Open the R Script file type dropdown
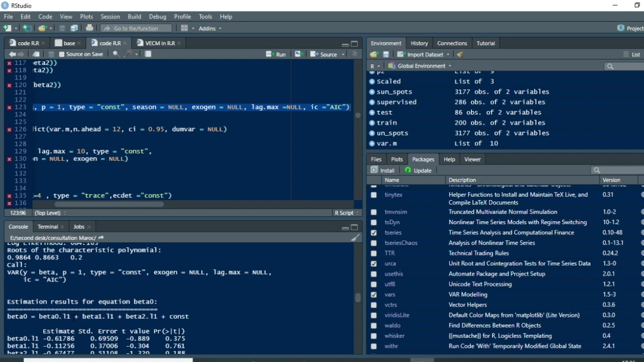 pos(347,213)
